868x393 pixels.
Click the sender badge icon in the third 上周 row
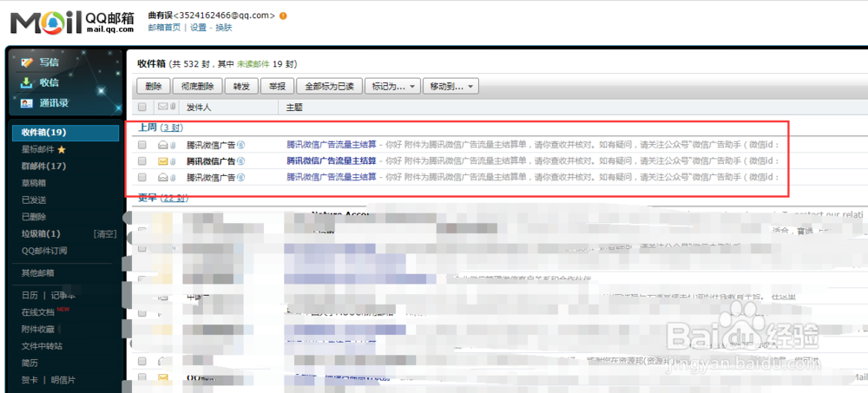click(240, 178)
